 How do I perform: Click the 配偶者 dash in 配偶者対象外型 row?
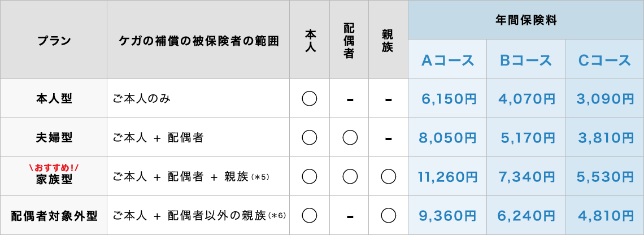(x=350, y=216)
